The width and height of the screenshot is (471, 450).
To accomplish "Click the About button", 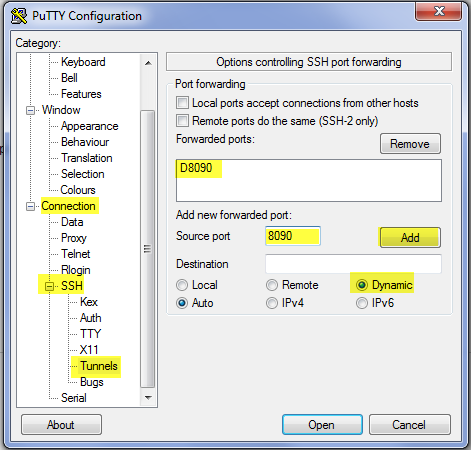I will 61,425.
